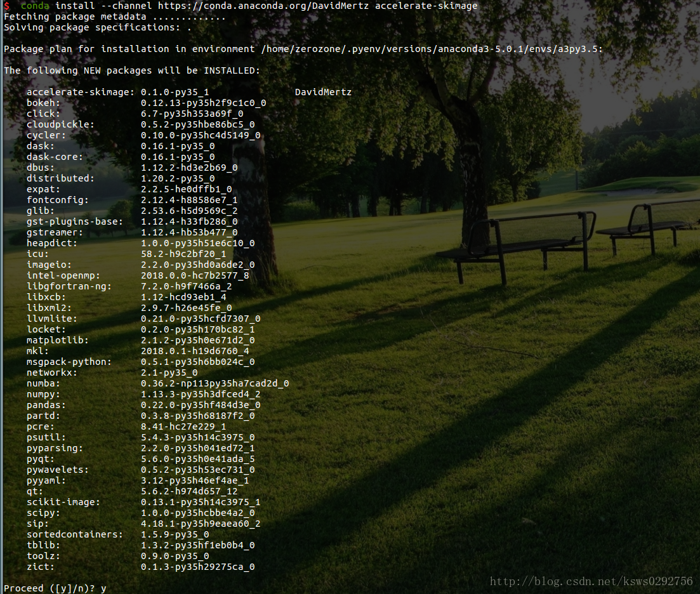Click networkx version 2.1-py35_0

pyautogui.click(x=169, y=373)
